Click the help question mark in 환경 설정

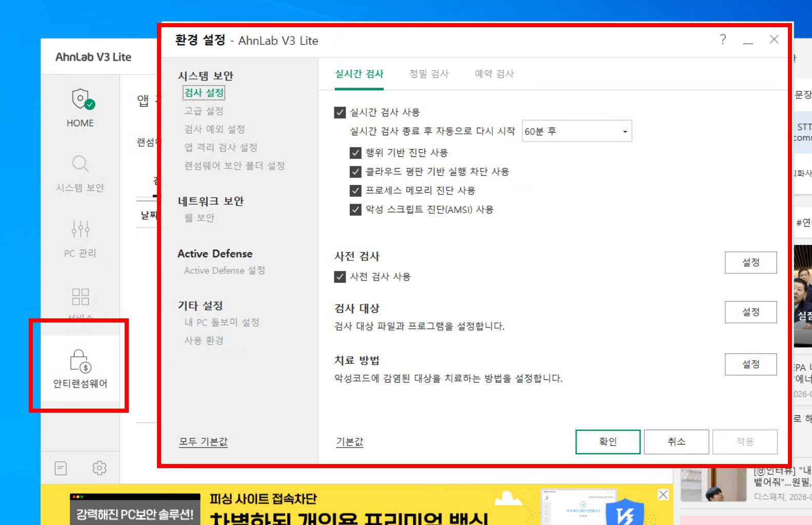[x=723, y=39]
